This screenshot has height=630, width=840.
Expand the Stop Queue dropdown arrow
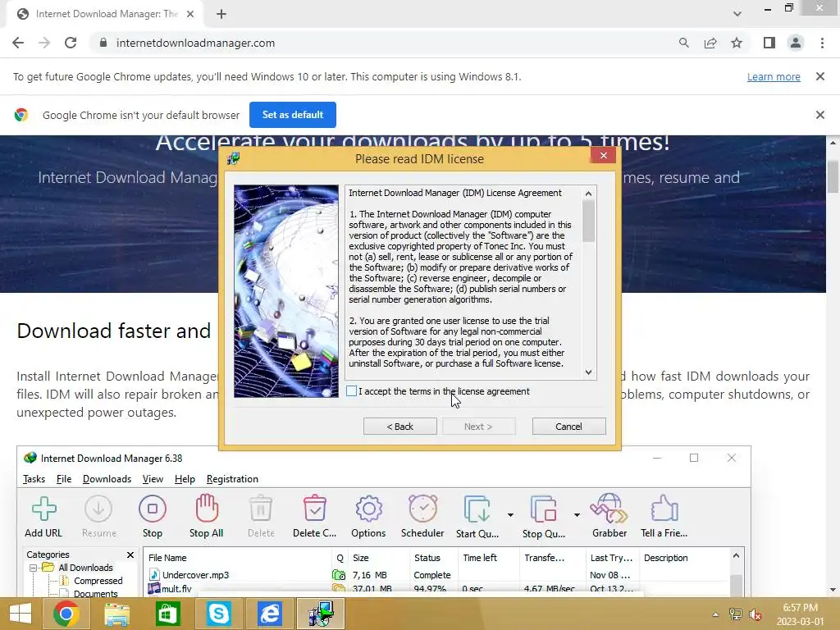[577, 515]
